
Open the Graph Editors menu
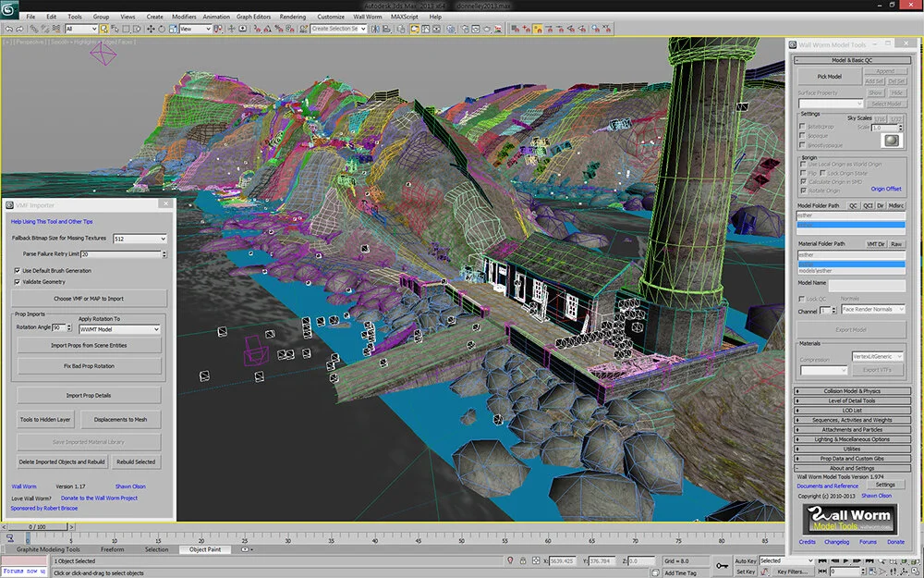coord(253,17)
